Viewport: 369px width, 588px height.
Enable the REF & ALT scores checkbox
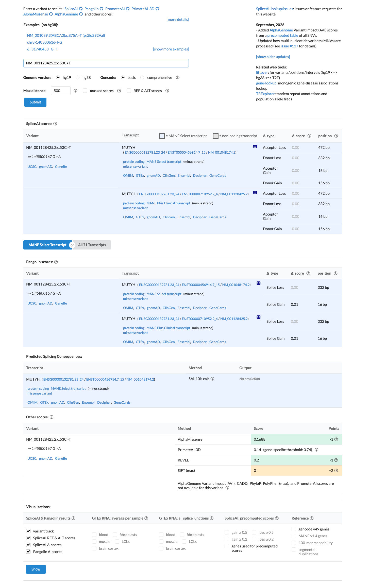[x=129, y=91]
